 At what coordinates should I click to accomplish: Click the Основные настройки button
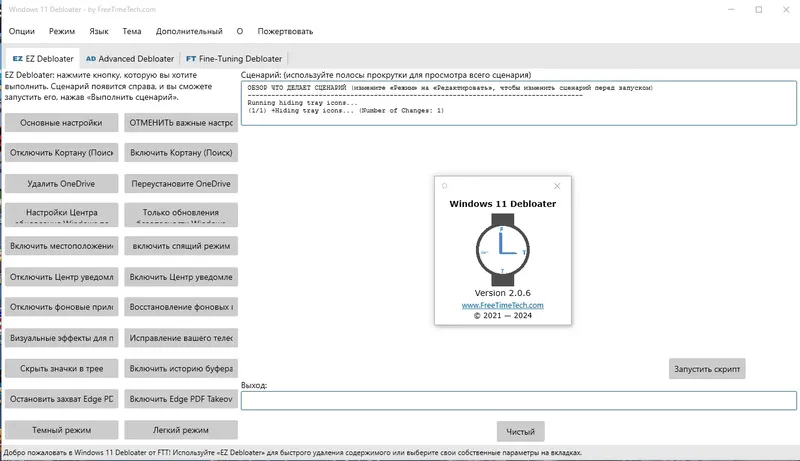61,122
